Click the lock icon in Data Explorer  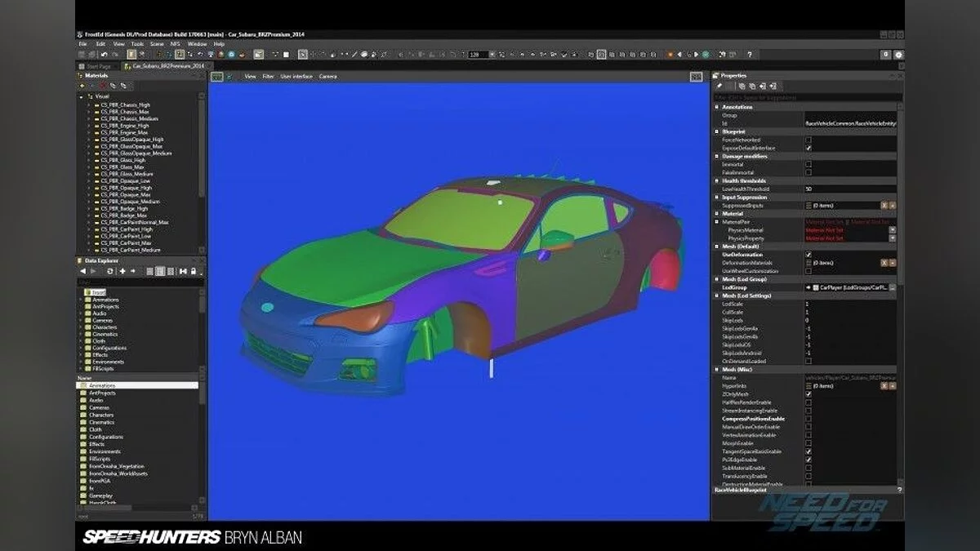(194, 271)
